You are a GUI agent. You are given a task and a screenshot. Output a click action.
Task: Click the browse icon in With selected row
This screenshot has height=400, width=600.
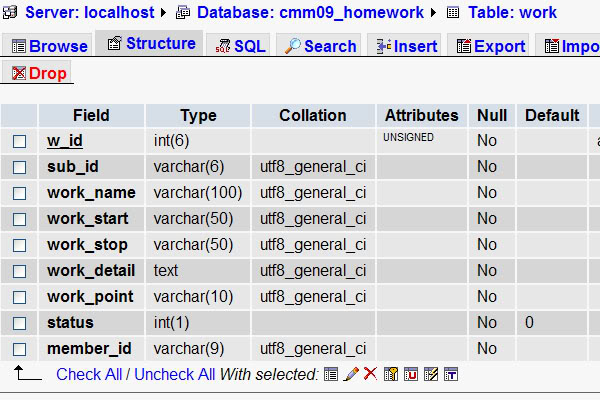click(331, 374)
